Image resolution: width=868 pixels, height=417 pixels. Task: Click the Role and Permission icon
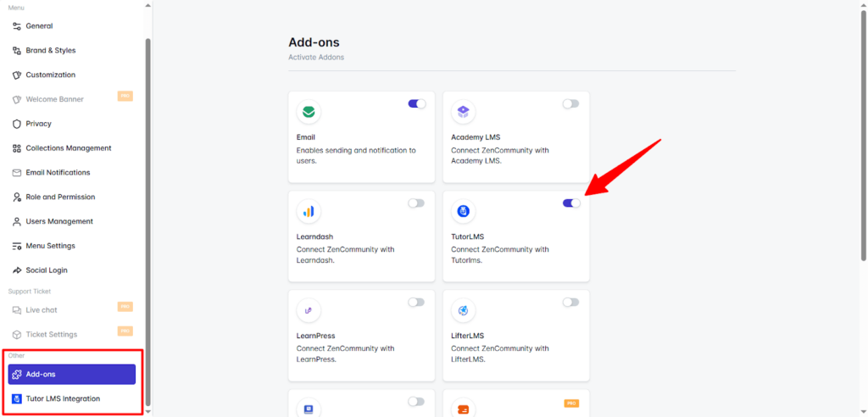(17, 197)
